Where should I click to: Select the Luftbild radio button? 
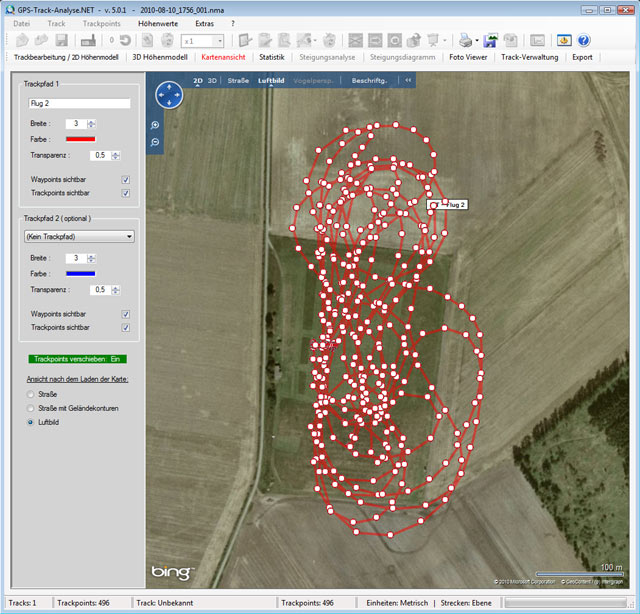30,422
